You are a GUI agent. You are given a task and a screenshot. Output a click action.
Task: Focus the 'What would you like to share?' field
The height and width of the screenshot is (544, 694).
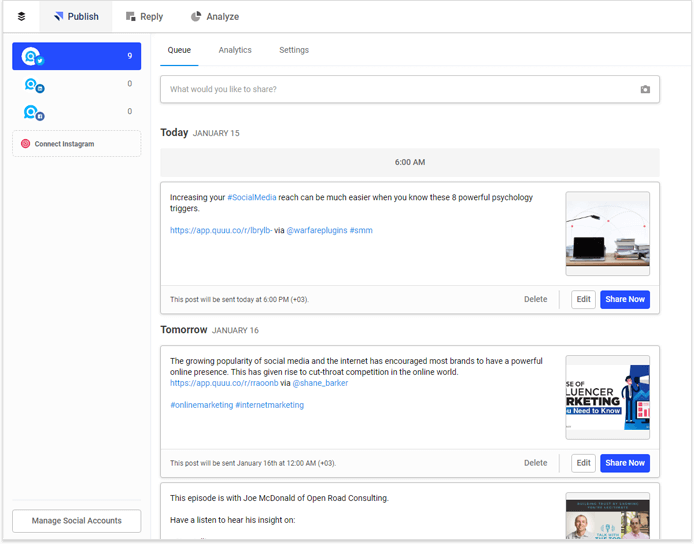click(410, 89)
